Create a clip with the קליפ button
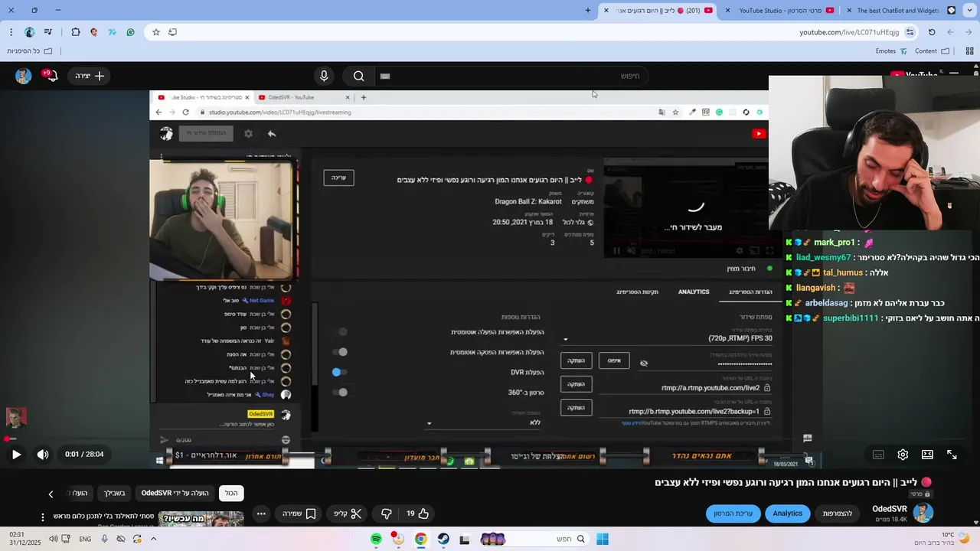 coord(348,514)
